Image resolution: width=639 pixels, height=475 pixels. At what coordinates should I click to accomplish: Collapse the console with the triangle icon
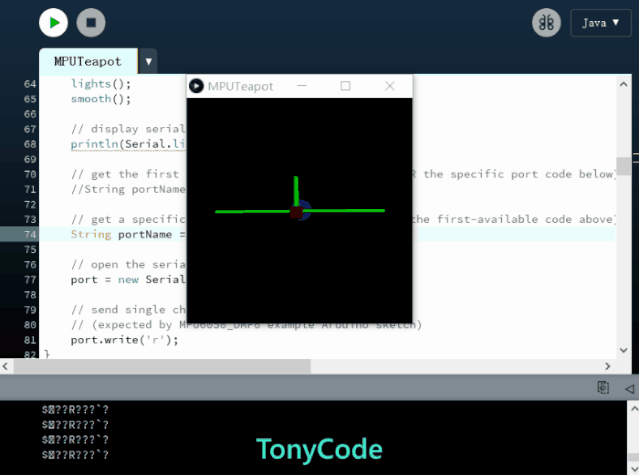[x=629, y=388]
